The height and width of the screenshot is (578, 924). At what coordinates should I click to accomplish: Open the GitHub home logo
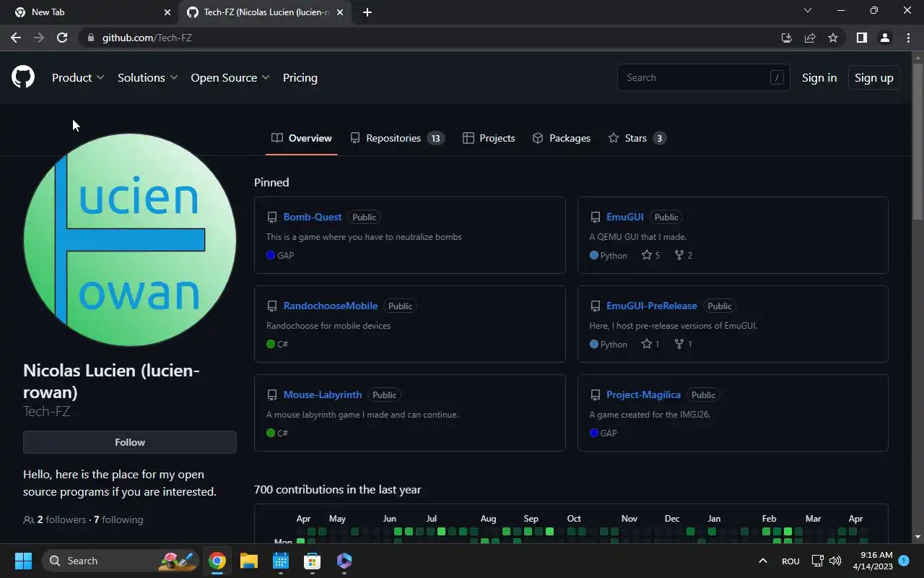[23, 77]
